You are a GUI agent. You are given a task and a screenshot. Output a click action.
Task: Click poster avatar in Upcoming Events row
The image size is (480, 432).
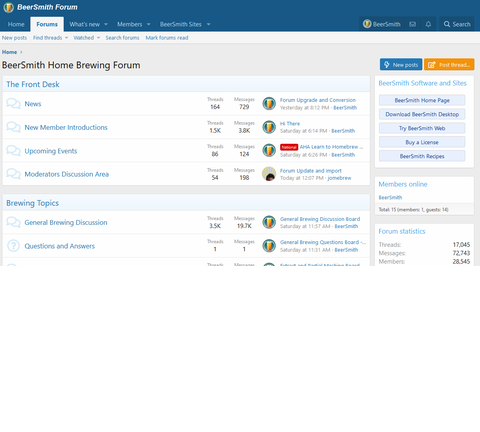coord(269,151)
